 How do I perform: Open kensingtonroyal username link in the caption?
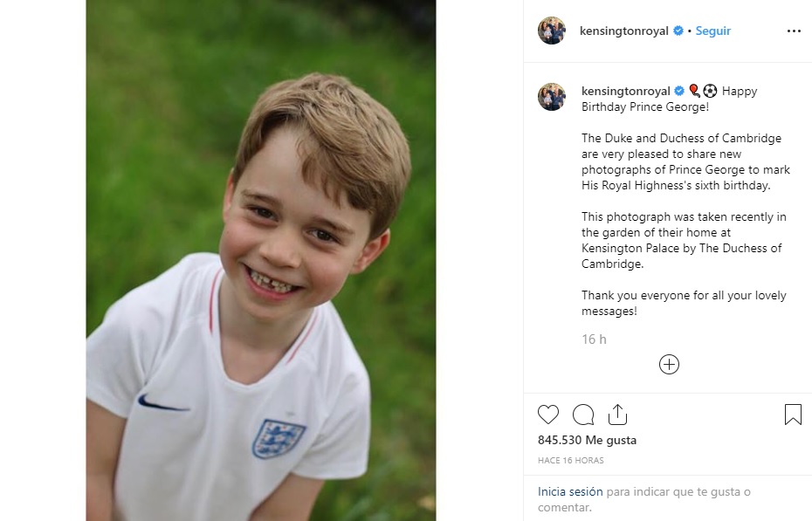point(625,91)
